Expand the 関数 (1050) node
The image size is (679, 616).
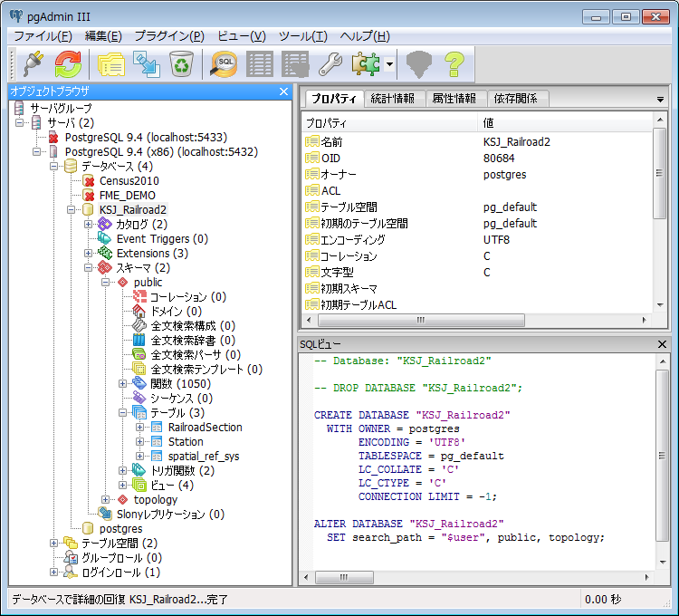coord(122,384)
